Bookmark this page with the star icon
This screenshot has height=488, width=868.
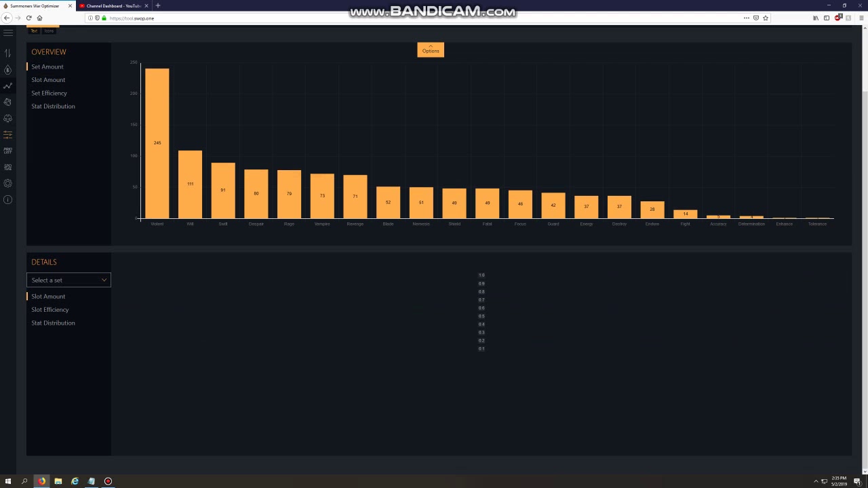(x=766, y=18)
